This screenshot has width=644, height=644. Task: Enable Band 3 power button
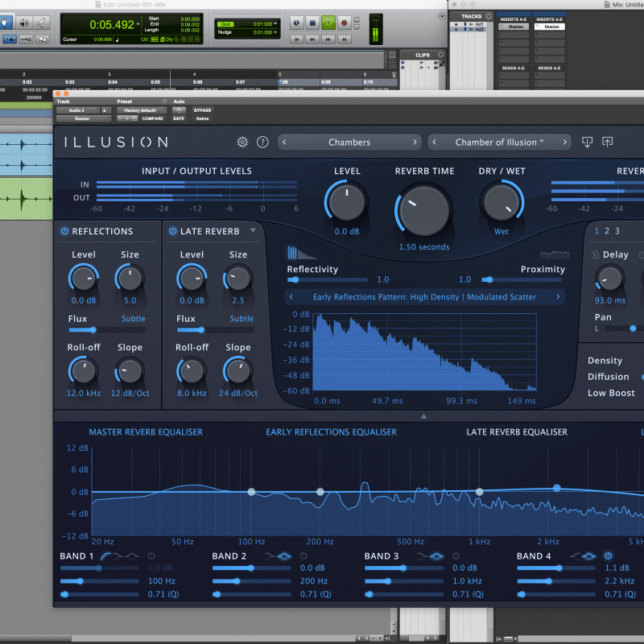pyautogui.click(x=456, y=555)
